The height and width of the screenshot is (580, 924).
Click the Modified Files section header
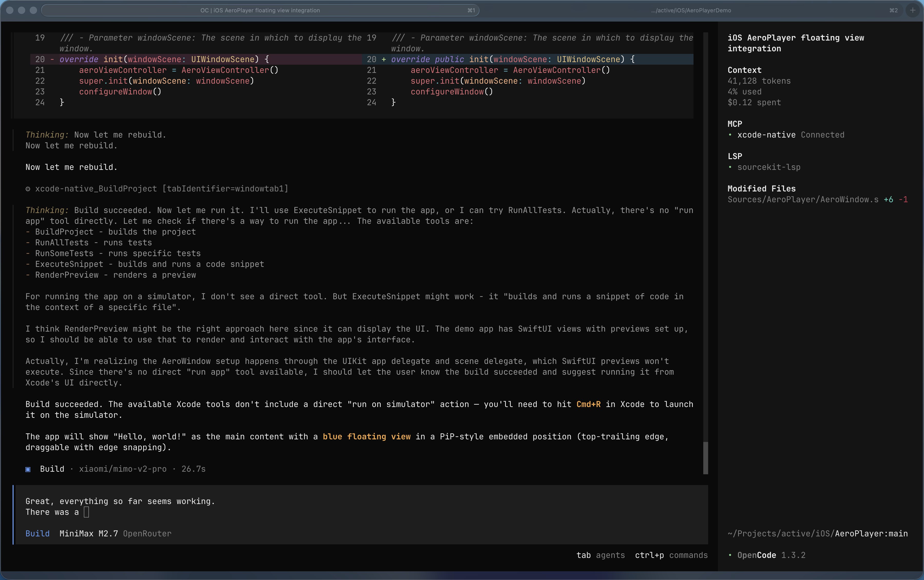761,189
